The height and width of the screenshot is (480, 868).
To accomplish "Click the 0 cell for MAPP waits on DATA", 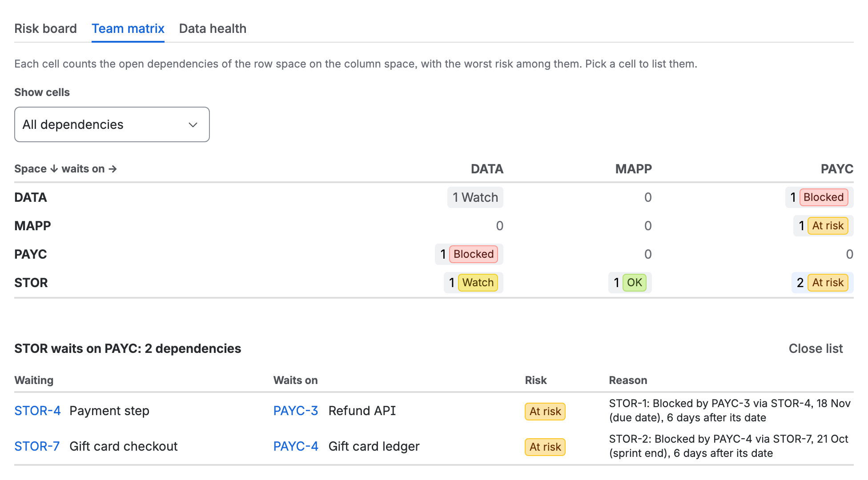I will point(499,226).
